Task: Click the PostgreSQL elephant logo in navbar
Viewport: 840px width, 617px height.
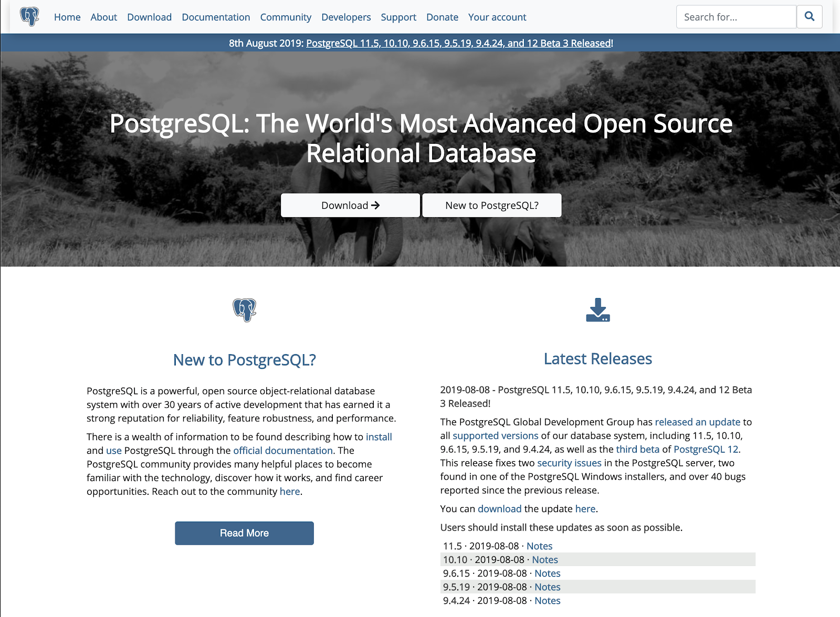Action: (x=29, y=17)
